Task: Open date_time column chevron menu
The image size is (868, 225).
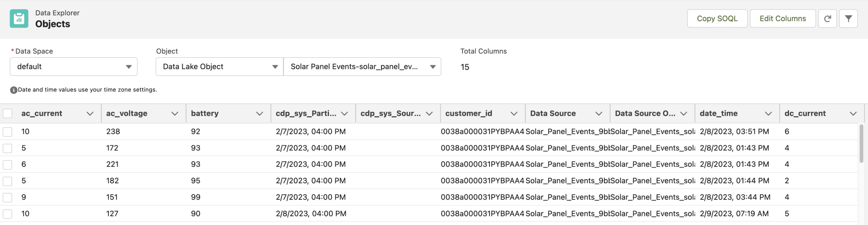Action: point(768,114)
